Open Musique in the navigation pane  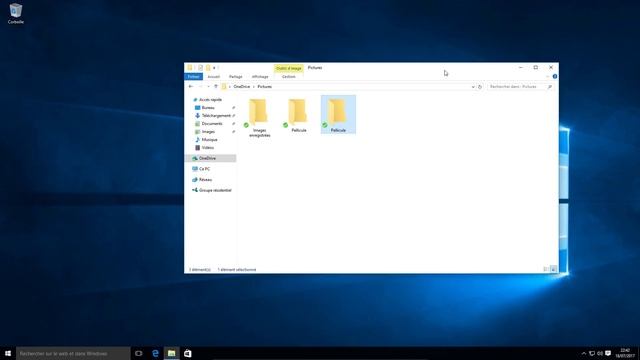(x=209, y=140)
